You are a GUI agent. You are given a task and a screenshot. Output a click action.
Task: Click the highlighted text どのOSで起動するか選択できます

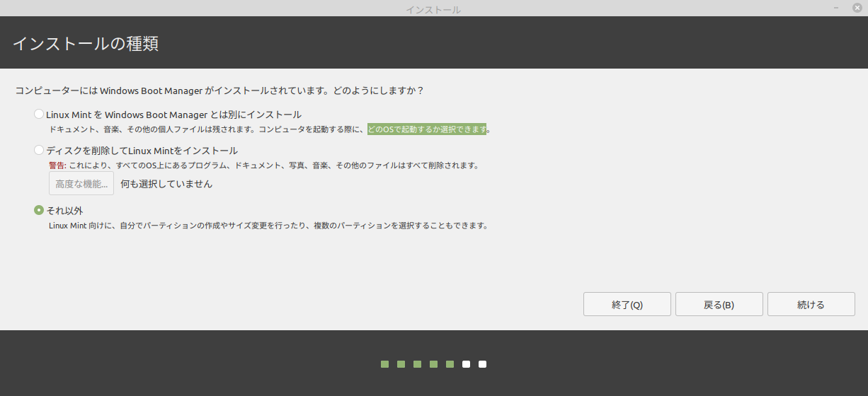pyautogui.click(x=427, y=129)
